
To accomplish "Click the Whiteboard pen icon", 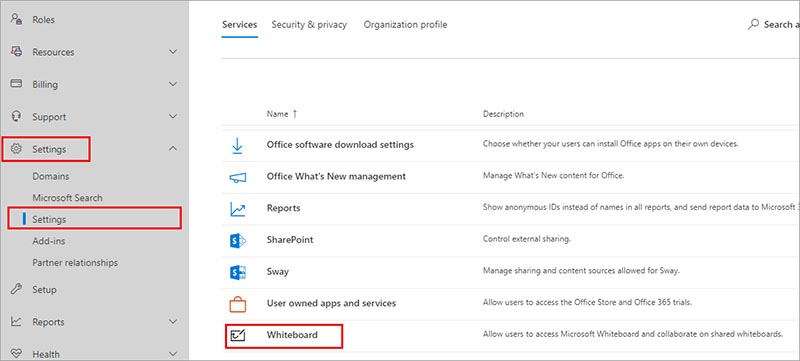I will pyautogui.click(x=238, y=336).
